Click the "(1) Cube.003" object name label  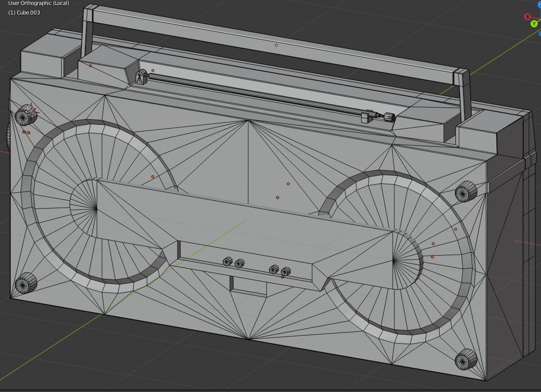click(24, 12)
